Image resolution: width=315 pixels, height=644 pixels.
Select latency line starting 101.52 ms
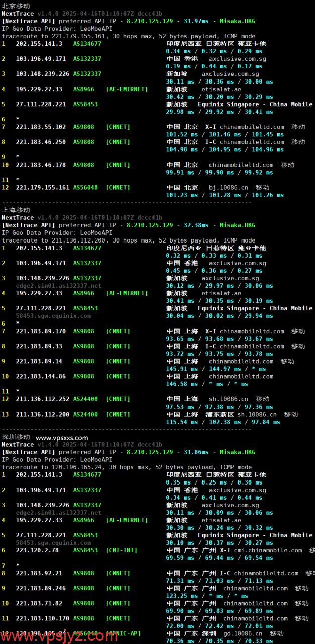[x=225, y=134]
